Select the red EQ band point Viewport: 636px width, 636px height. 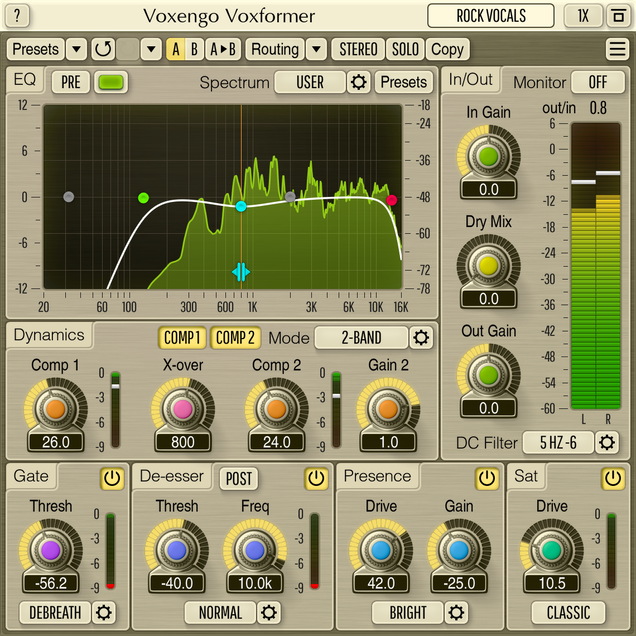[391, 200]
